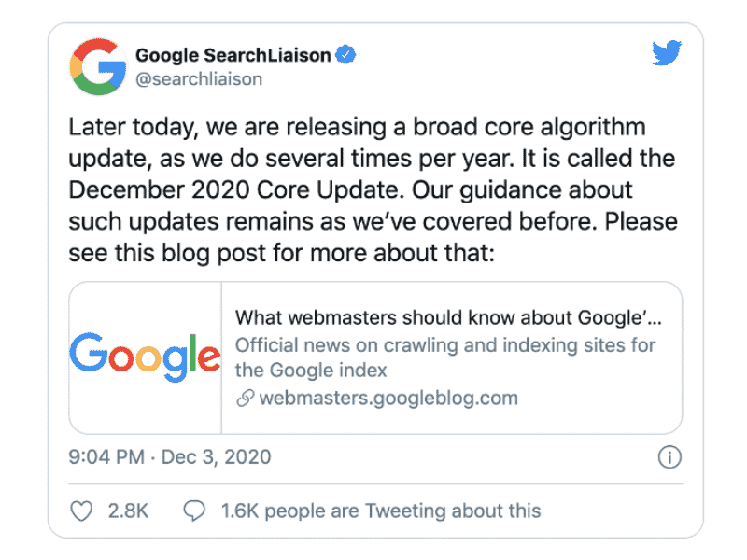747x560 pixels.
Task: Open Twitter via the blue bird logo
Action: [x=667, y=52]
